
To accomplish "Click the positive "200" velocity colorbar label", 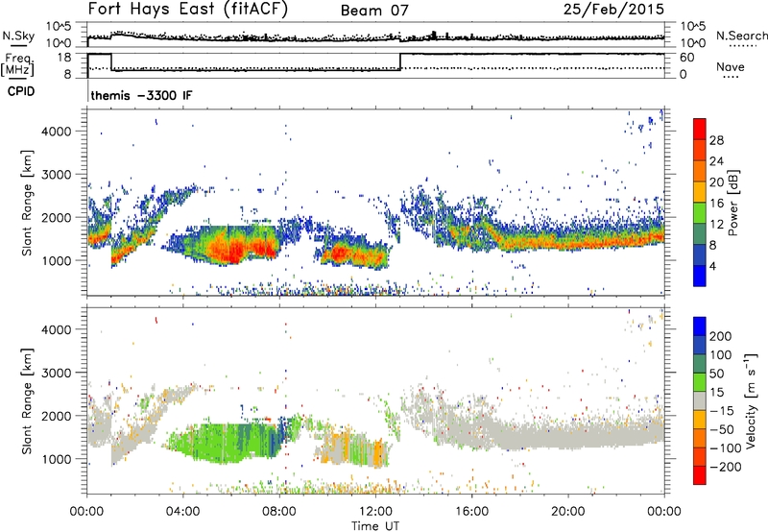I will (721, 336).
